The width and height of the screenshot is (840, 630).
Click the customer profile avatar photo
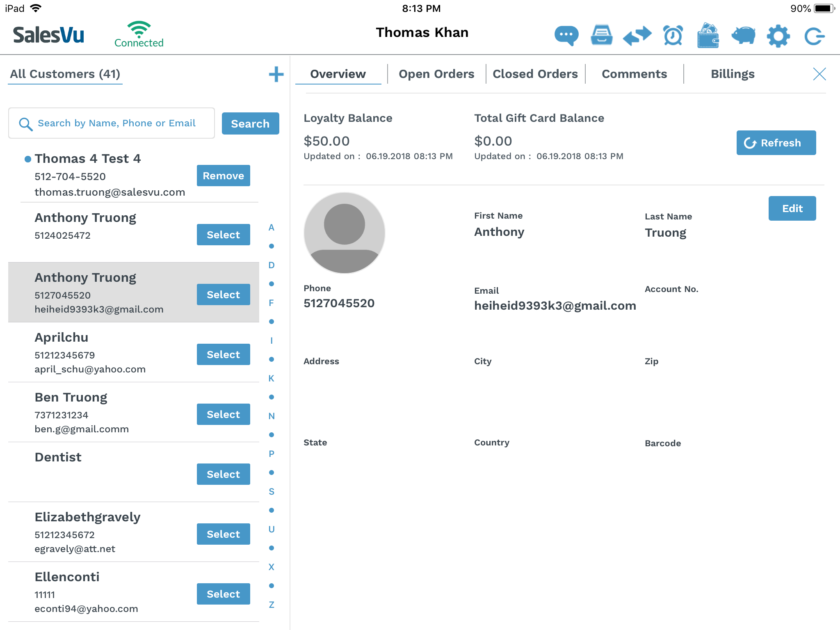(344, 233)
